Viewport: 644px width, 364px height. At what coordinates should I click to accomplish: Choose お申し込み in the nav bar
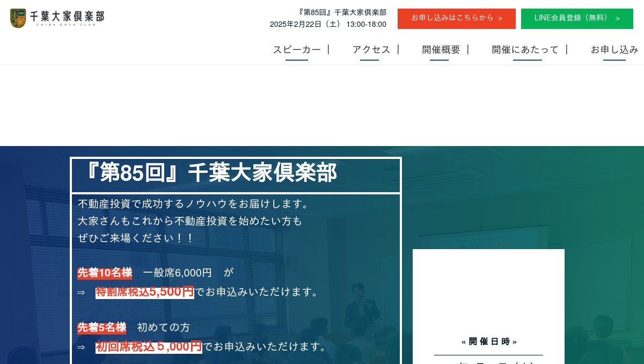(x=614, y=50)
